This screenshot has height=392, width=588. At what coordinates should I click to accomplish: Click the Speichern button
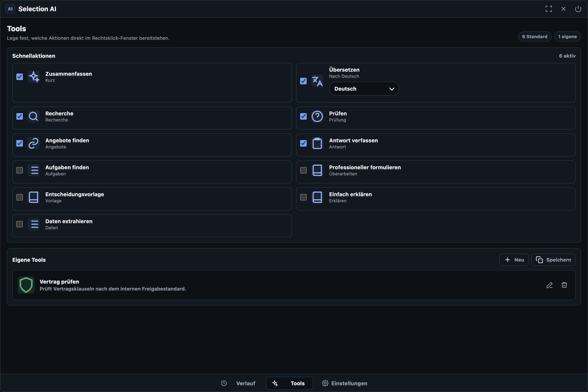pos(553,260)
